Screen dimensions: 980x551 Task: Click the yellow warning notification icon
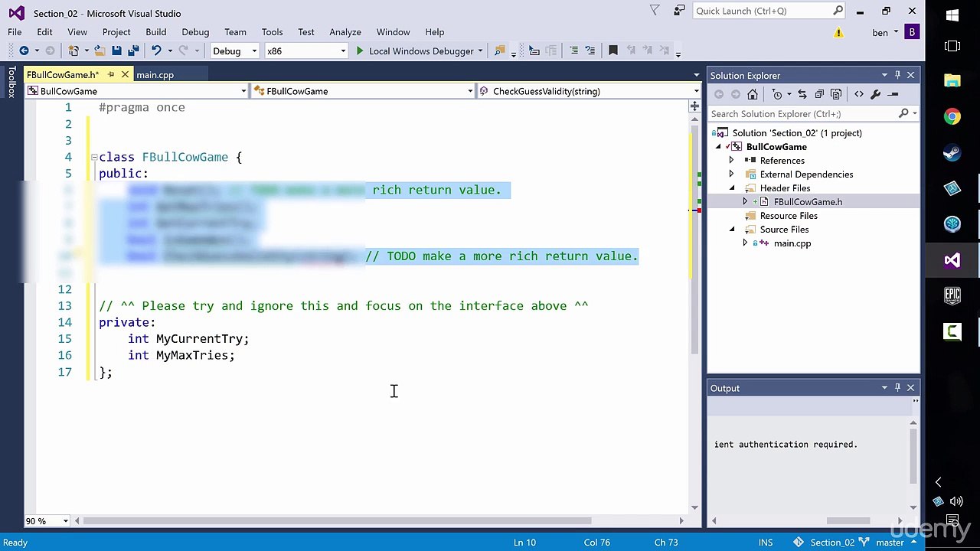point(838,32)
